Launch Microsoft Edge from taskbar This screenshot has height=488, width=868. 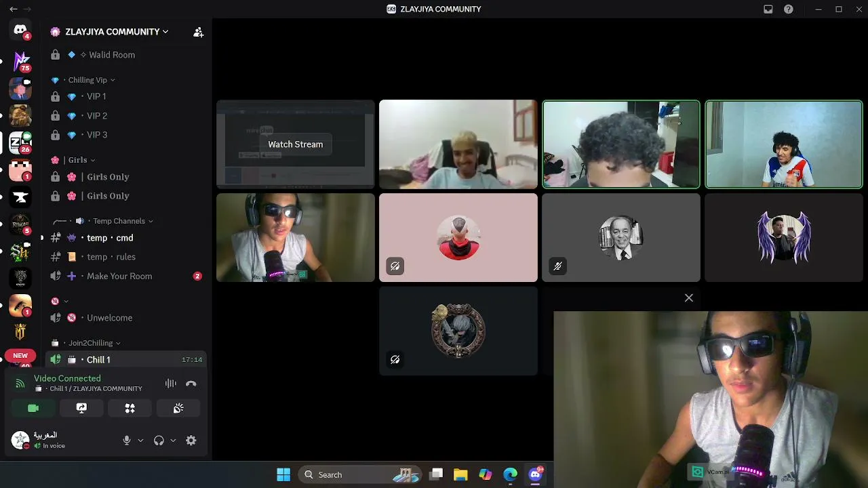click(x=510, y=474)
